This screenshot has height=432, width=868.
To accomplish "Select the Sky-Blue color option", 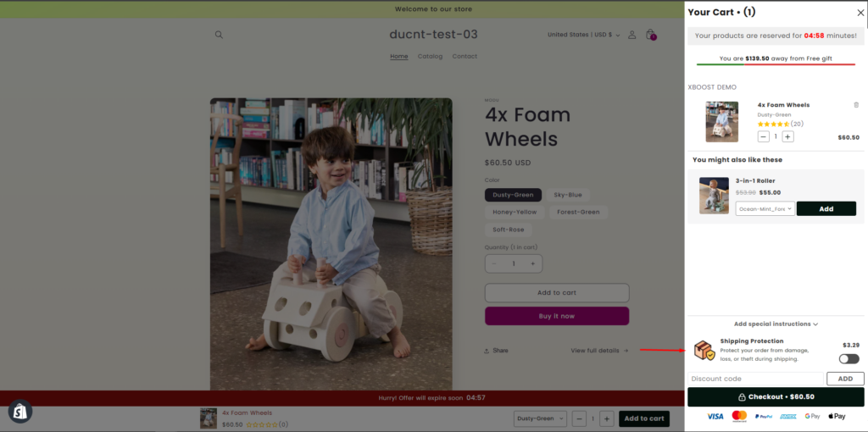I will pos(568,195).
